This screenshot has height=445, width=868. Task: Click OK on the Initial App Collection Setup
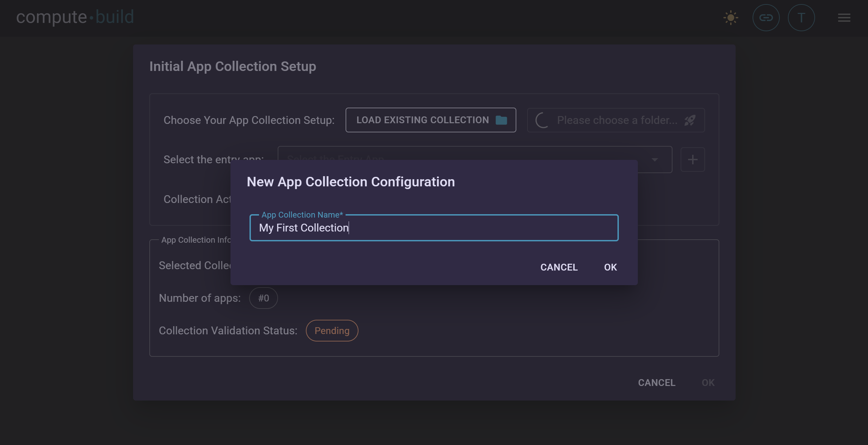708,383
